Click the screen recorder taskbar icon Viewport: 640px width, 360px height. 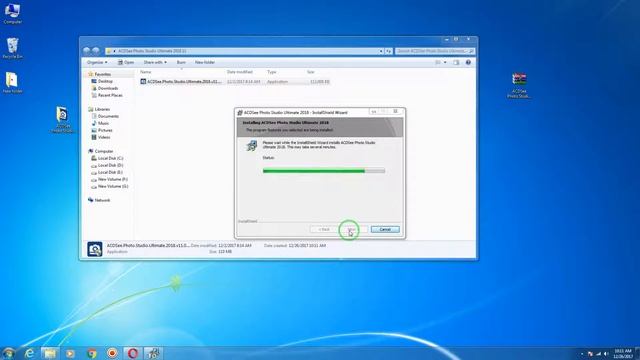(x=112, y=353)
